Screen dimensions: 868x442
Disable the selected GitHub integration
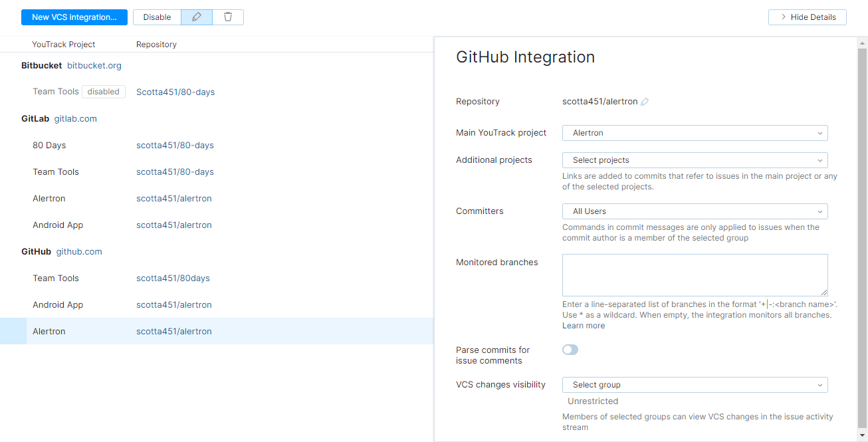[156, 17]
